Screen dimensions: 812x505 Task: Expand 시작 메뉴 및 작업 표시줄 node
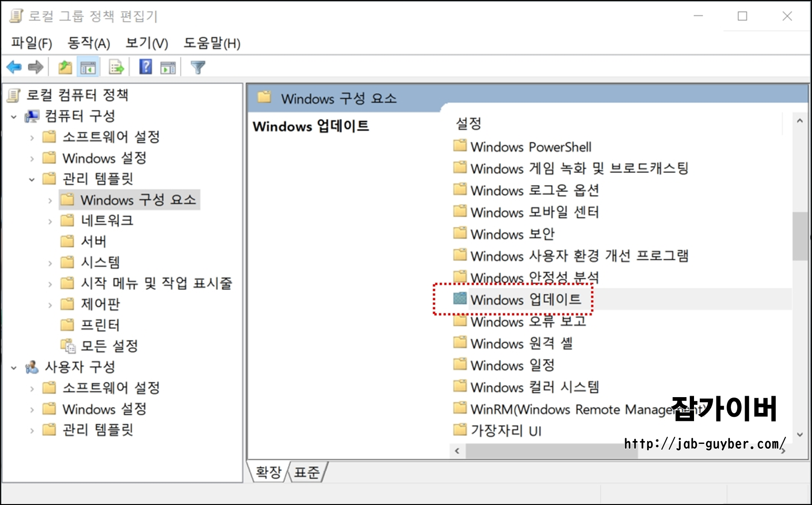click(50, 284)
